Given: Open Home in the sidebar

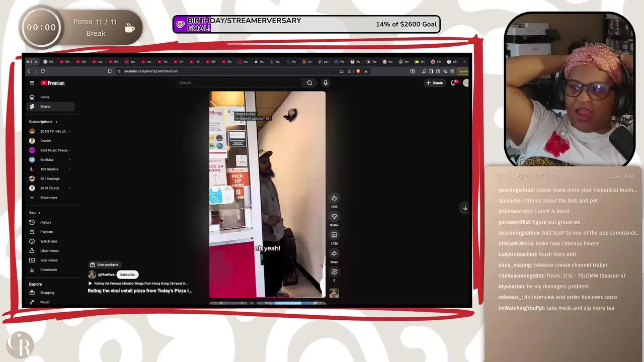Looking at the screenshot, I should (51, 97).
